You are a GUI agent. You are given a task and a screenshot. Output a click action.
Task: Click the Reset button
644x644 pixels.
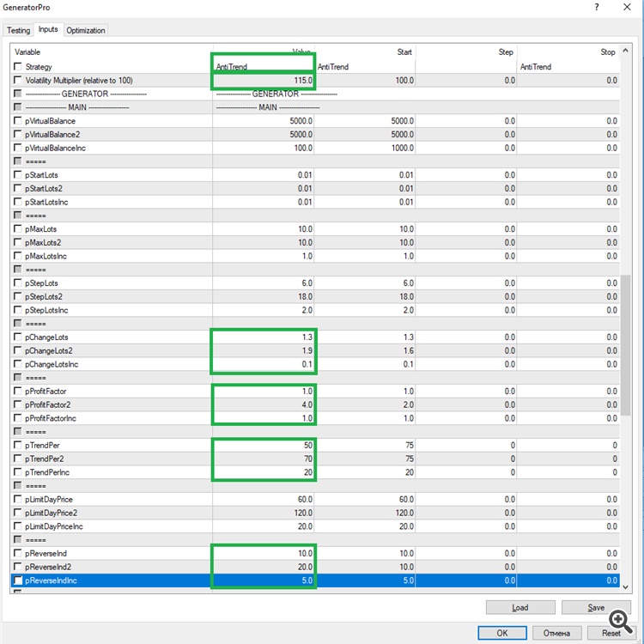pos(611,633)
